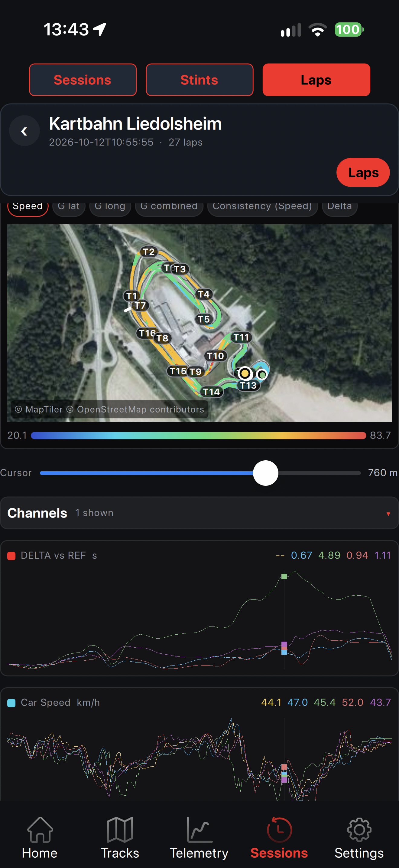Viewport: 399px width, 868px height.
Task: Tap the green marker on delta chart
Action: (x=284, y=577)
